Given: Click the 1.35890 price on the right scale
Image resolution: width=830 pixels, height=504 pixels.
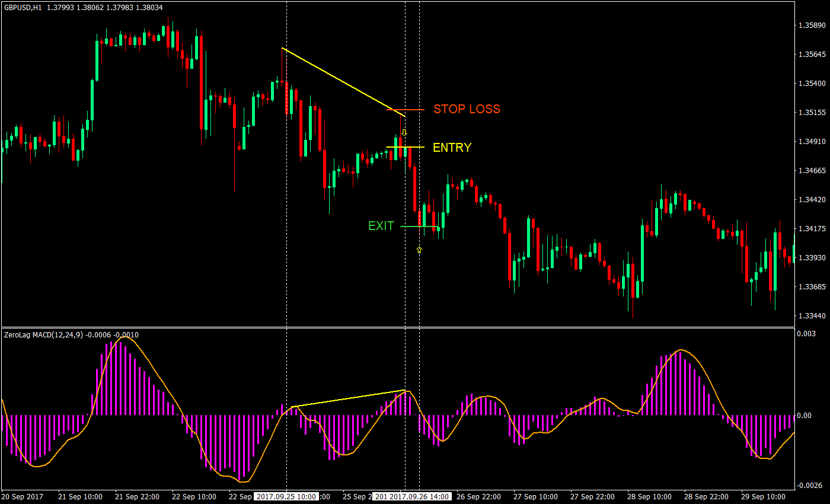Looking at the screenshot, I should [811, 24].
